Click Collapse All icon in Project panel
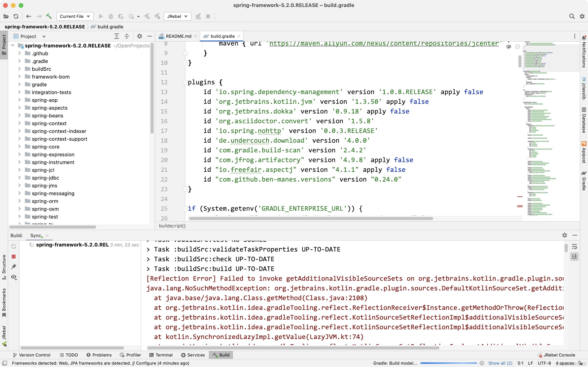 point(127,36)
